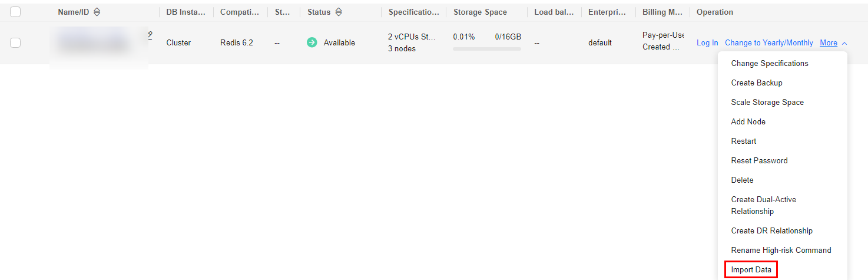Select the Cluster instance row checkbox
Screen dimensions: 868x280
[15, 42]
